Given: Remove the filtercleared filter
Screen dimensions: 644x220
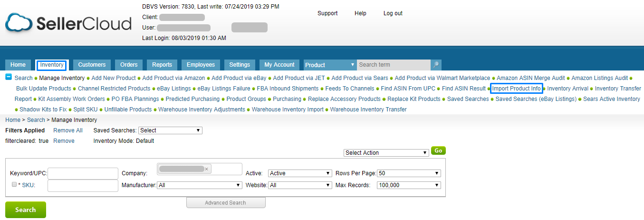Looking at the screenshot, I should (x=64, y=141).
